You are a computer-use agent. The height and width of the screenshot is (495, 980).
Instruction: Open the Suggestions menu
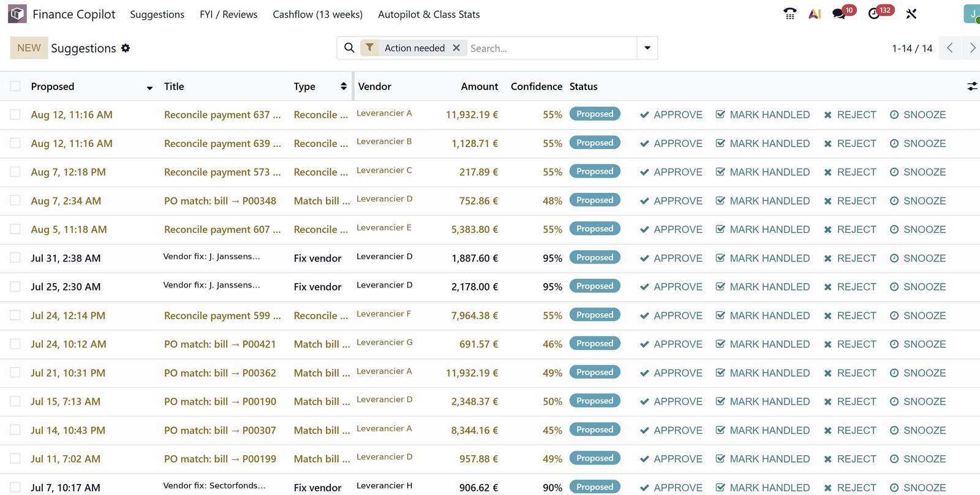pos(157,14)
